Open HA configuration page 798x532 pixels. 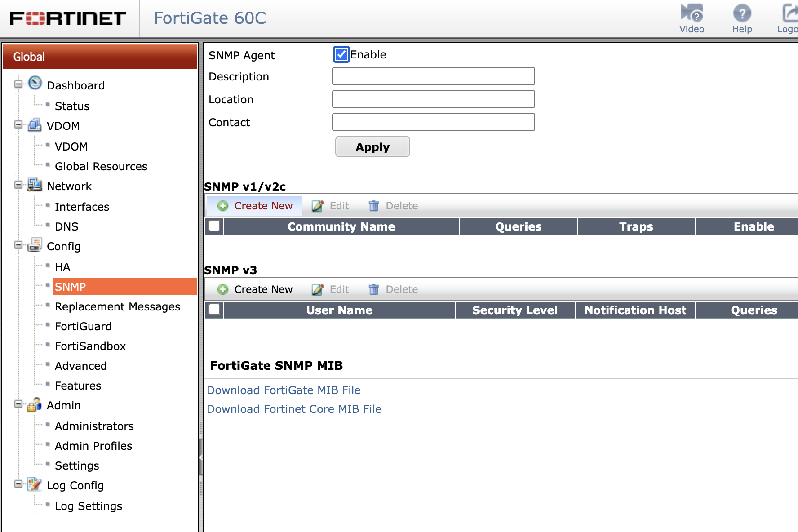[x=62, y=267]
